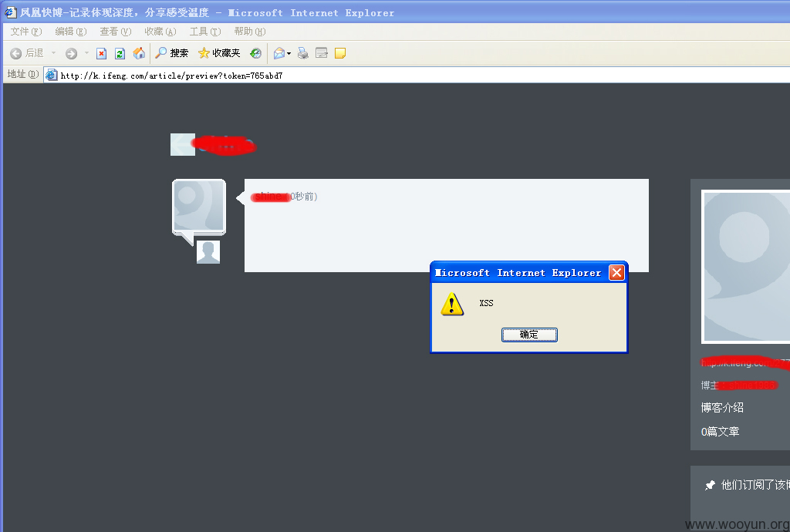Expand the Mail icon dropdown arrow
The image size is (790, 532).
289,54
